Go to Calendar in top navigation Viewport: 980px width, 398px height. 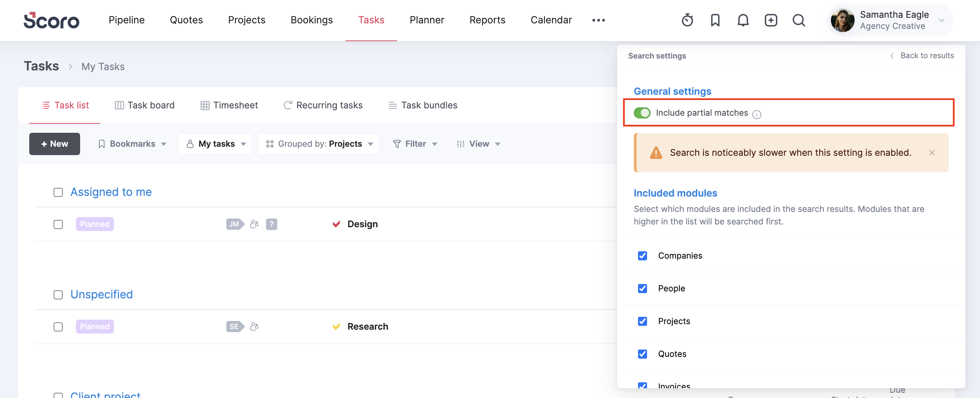point(551,20)
